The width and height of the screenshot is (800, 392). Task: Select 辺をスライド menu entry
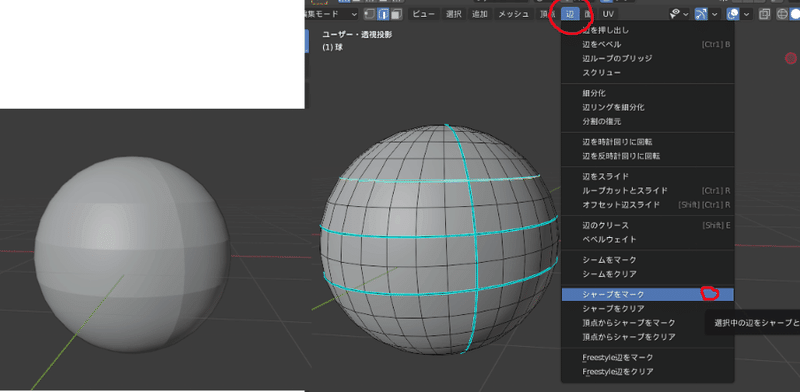[647, 176]
